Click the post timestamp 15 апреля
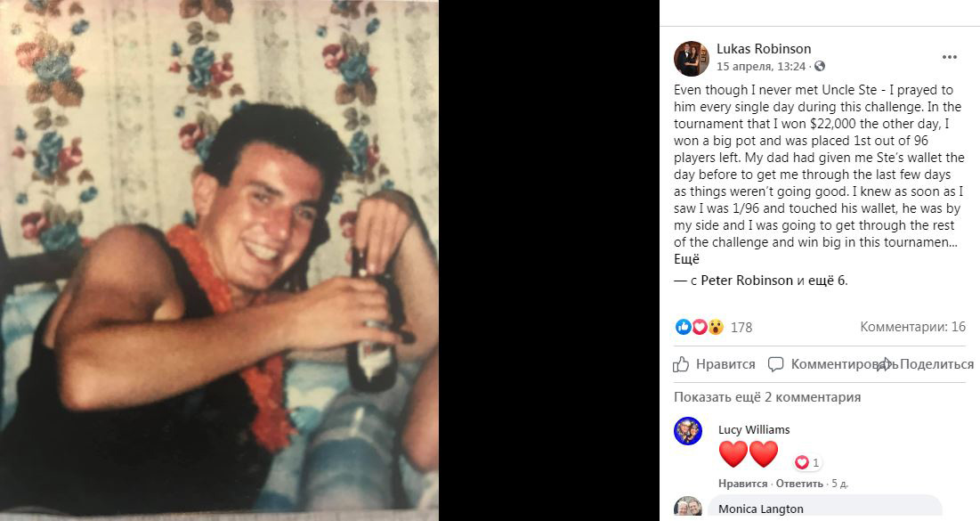The image size is (980, 521). [x=761, y=66]
